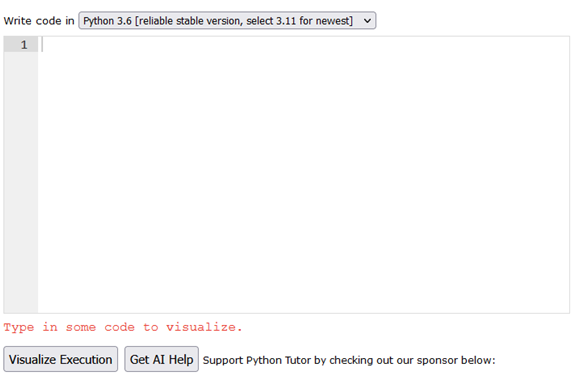
Task: Click the chevron arrow of the language selector
Action: [x=367, y=21]
